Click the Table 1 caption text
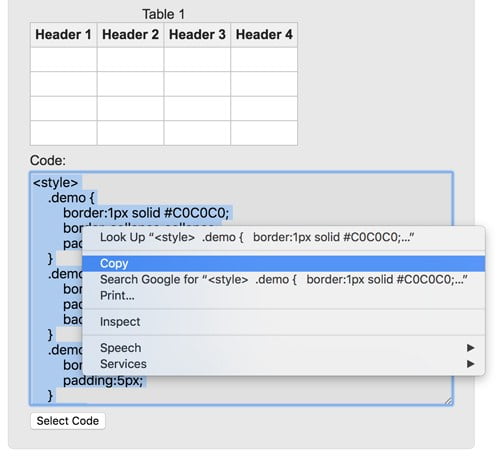The image size is (500, 460). (163, 14)
